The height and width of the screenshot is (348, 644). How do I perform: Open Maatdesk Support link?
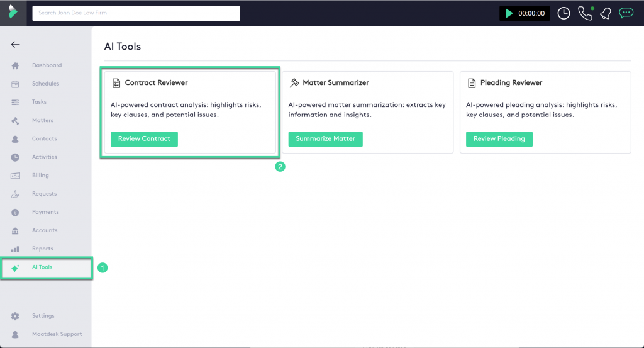pos(57,334)
